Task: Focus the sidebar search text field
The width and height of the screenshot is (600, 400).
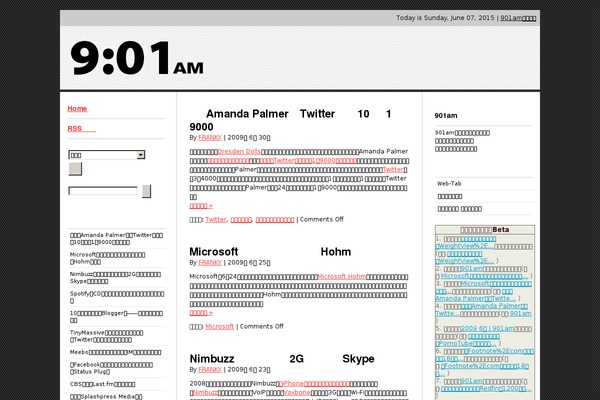Action: pyautogui.click(x=103, y=191)
